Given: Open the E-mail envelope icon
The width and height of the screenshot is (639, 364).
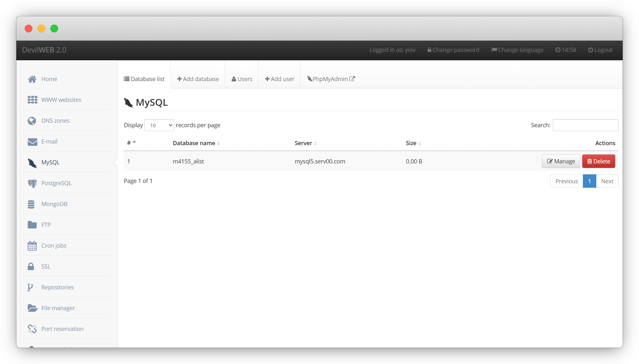Looking at the screenshot, I should pos(32,142).
